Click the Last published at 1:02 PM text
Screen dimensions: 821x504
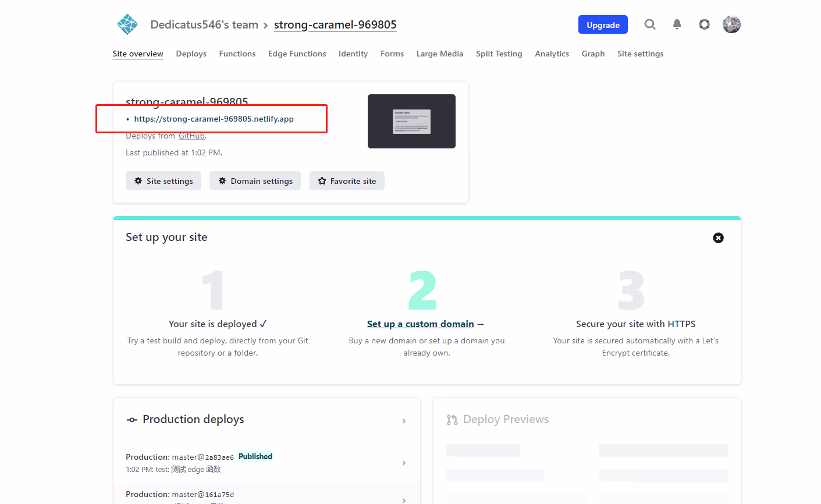point(174,152)
